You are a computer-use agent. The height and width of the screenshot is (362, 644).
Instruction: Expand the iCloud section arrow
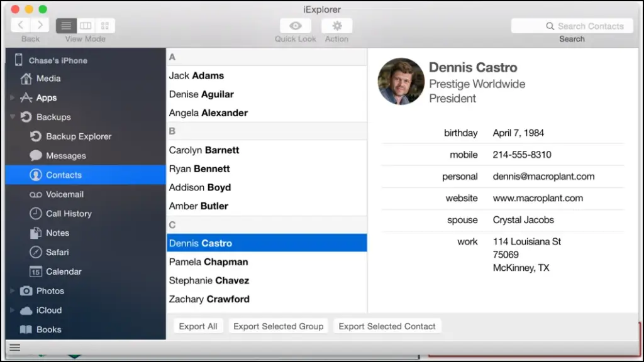12,310
